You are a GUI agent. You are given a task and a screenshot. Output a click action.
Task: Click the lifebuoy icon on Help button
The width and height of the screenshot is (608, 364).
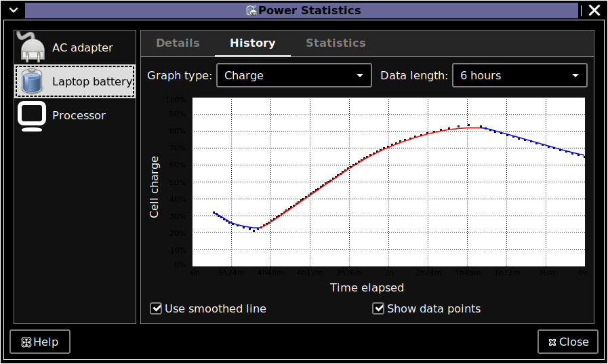tap(26, 342)
